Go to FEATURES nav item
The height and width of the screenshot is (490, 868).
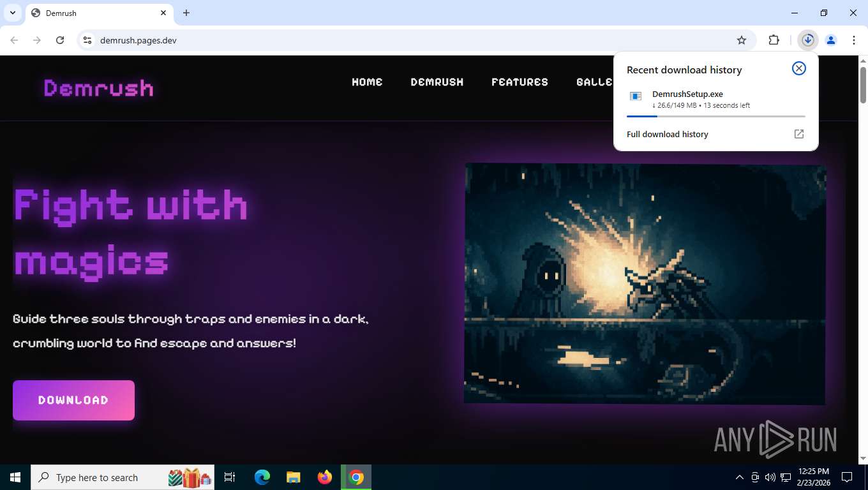[x=520, y=82]
